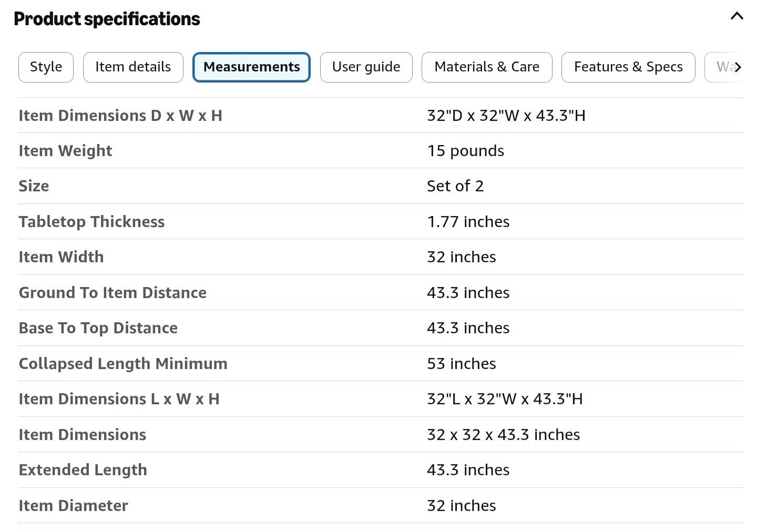Open the Style tab

46,67
